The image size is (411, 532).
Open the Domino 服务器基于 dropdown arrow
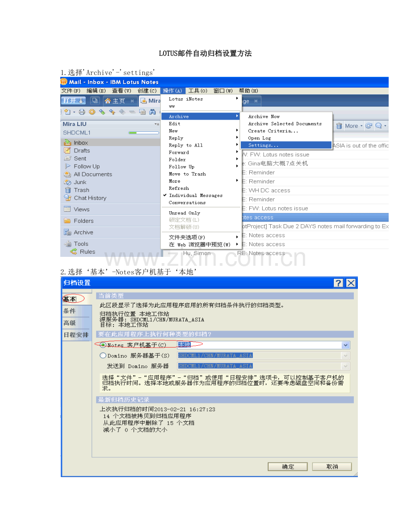tap(345, 356)
